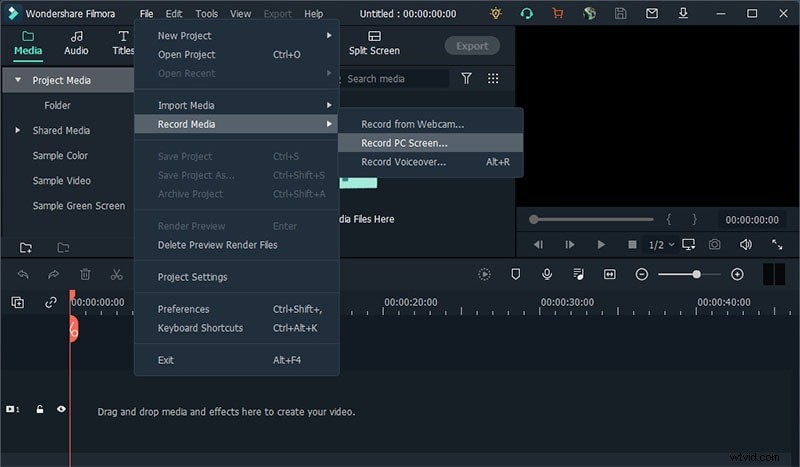Open the Help menu

point(314,14)
